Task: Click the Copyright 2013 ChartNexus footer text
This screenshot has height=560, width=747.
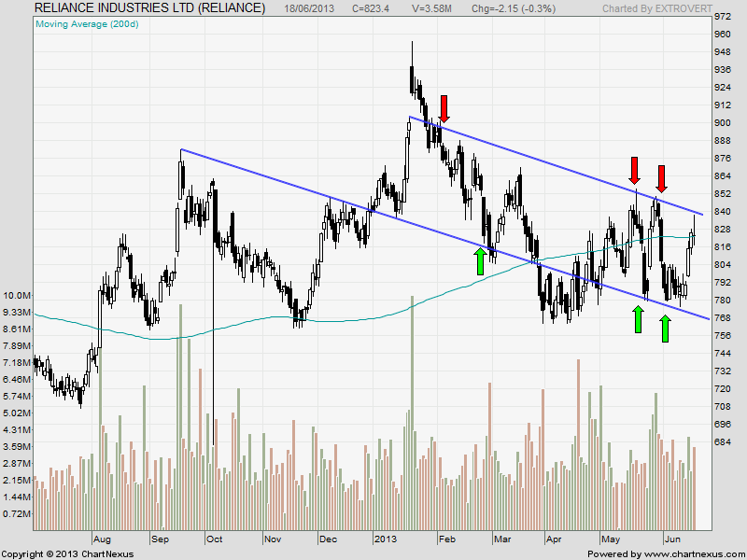Action: tap(67, 553)
